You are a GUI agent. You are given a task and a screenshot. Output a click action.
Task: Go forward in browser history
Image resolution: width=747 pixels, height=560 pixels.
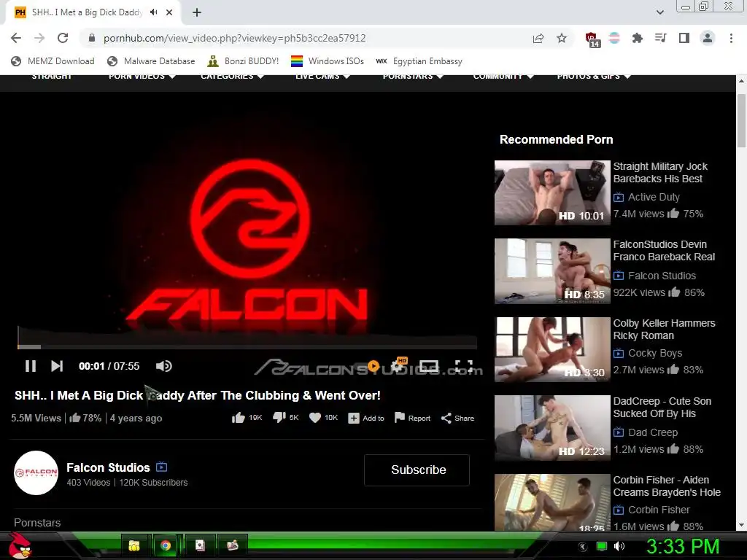39,38
